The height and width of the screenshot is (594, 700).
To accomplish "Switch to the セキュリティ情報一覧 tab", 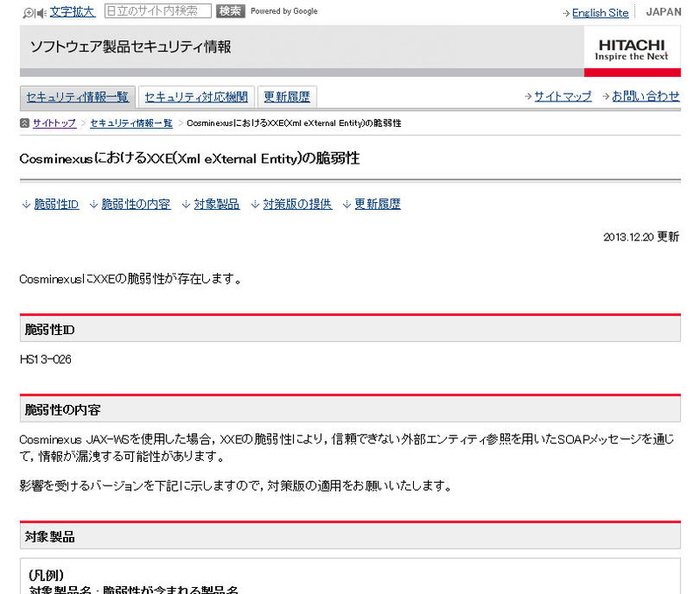I will coord(77,96).
